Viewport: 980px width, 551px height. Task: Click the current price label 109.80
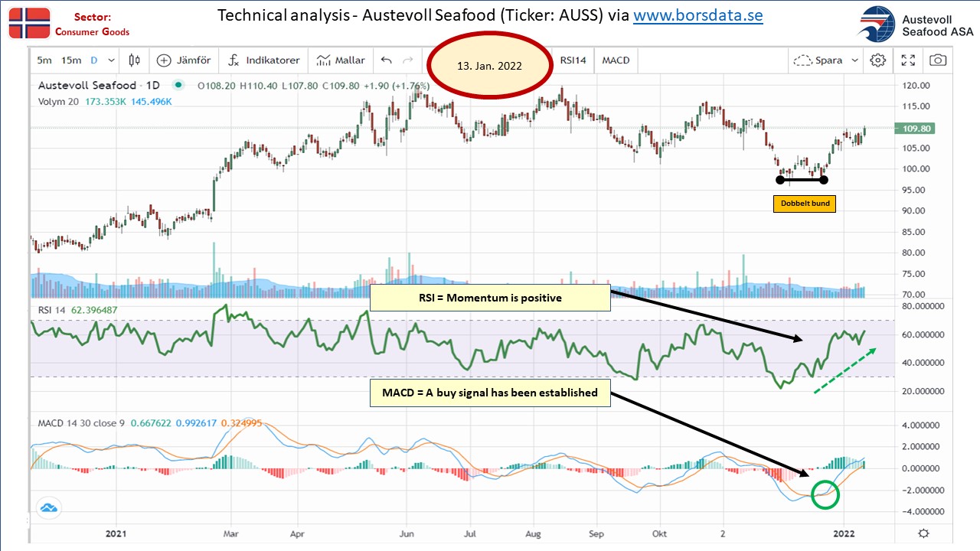point(916,129)
